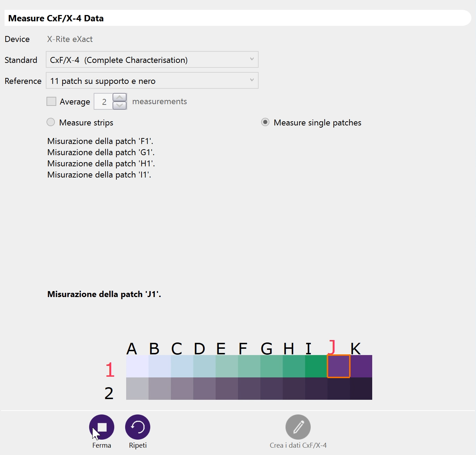
Task: Click the Crea i dati CxF/X-4 pencil icon
Action: tap(298, 427)
